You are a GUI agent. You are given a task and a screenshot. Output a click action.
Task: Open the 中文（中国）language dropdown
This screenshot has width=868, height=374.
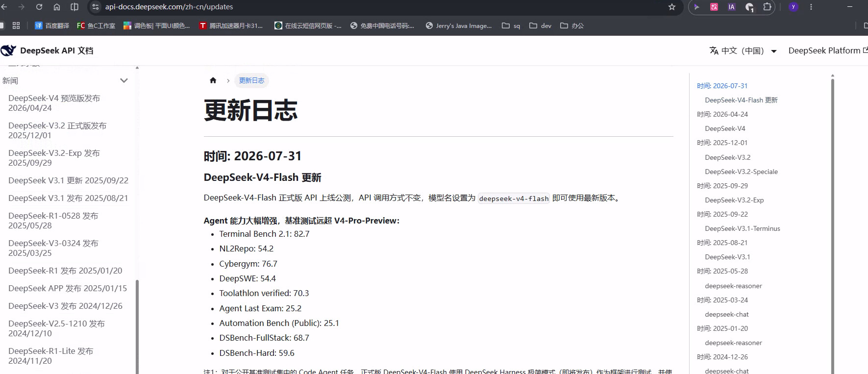coord(743,50)
